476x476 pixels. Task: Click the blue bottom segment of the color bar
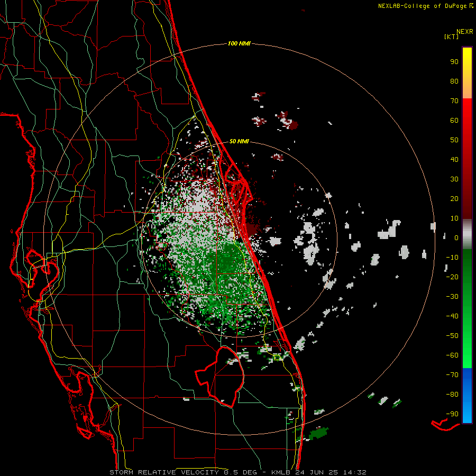(467, 395)
